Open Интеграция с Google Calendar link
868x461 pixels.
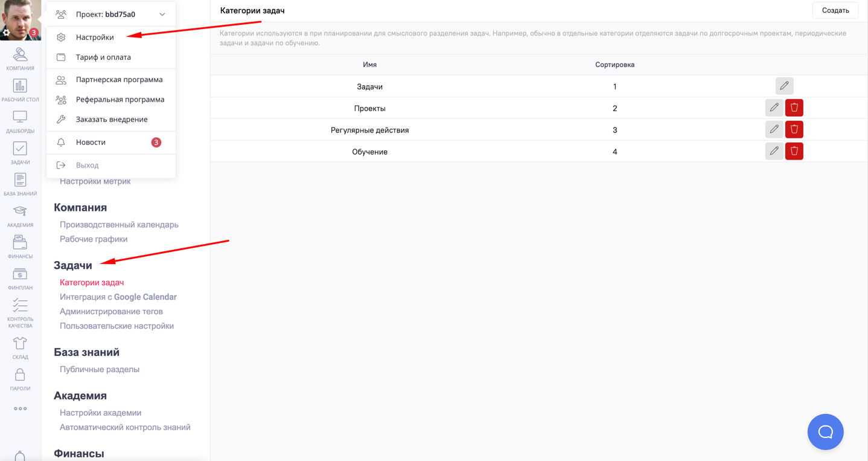coord(118,297)
